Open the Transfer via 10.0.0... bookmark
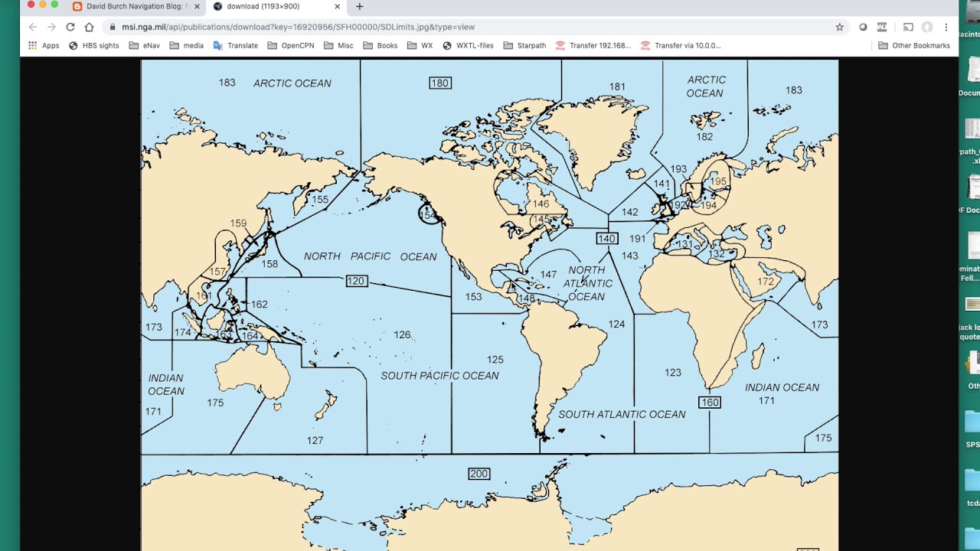980x551 pixels. click(x=681, y=45)
